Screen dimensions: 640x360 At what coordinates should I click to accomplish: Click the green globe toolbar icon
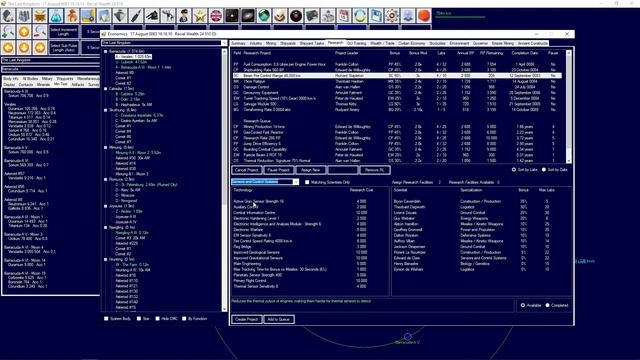[264, 16]
